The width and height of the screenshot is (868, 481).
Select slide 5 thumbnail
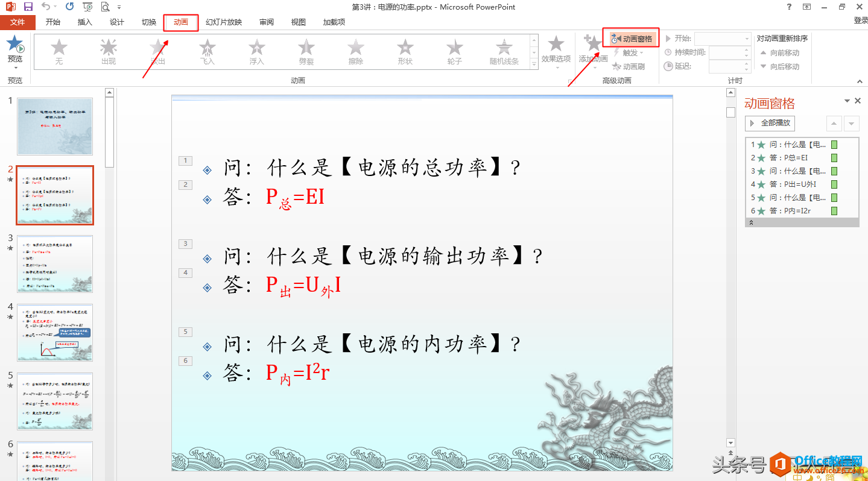point(55,401)
